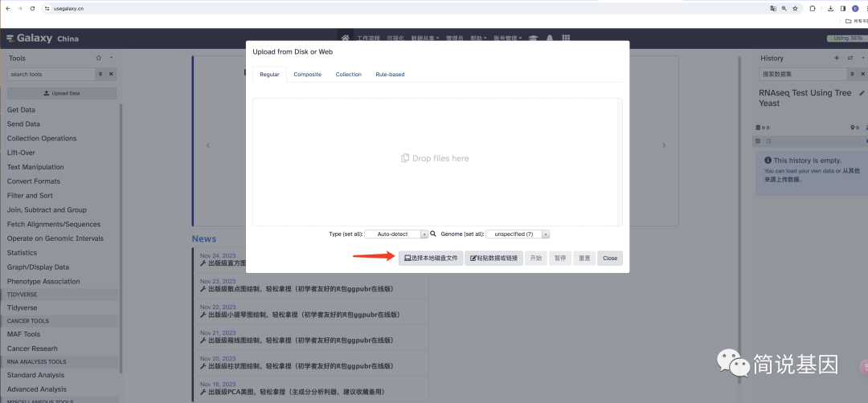
Task: Close the upload dialog with Close button
Action: tap(610, 258)
